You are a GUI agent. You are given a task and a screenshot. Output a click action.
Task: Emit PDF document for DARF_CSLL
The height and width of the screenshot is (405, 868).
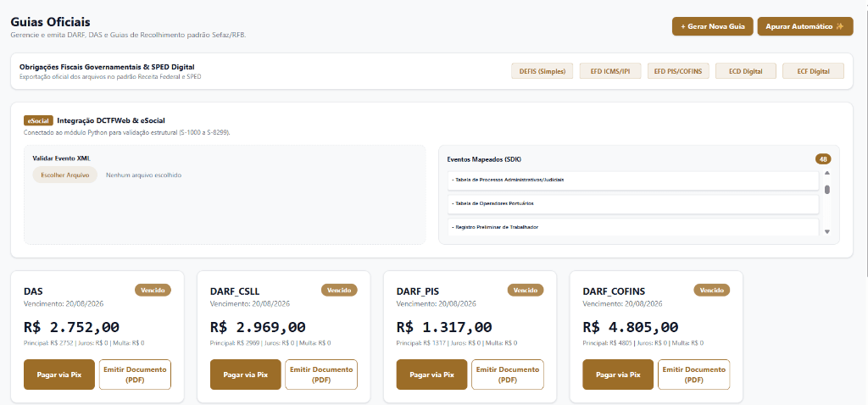[321, 374]
